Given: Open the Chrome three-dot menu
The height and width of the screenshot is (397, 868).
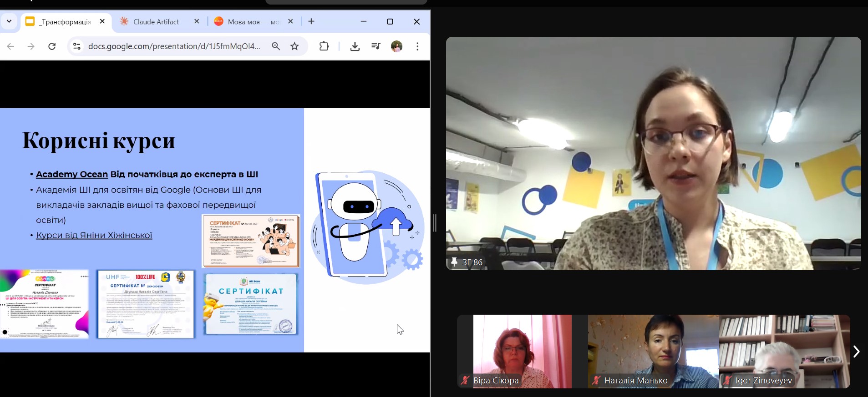Looking at the screenshot, I should 417,46.
